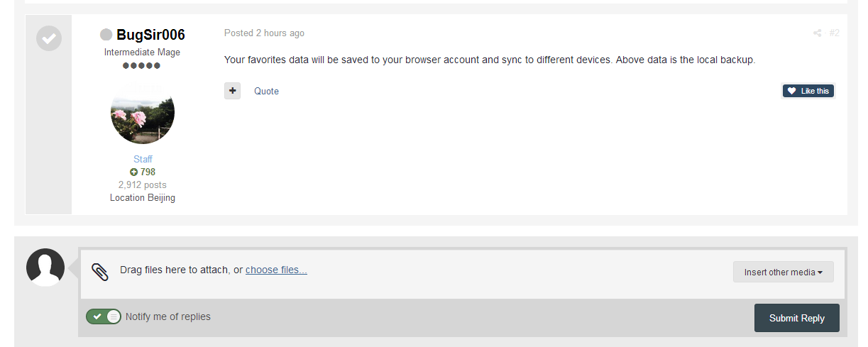Open the BugSir006 profile name link
The width and height of the screenshot is (868, 347).
click(x=150, y=35)
